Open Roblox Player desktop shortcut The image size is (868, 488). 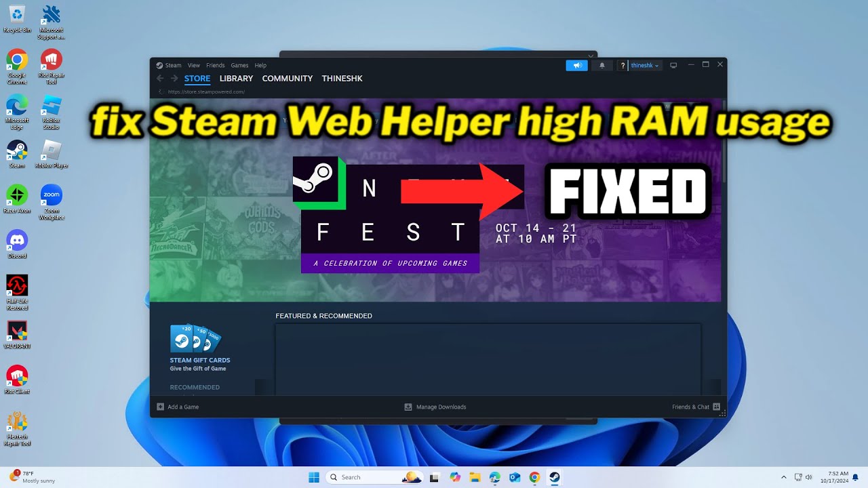(x=52, y=154)
